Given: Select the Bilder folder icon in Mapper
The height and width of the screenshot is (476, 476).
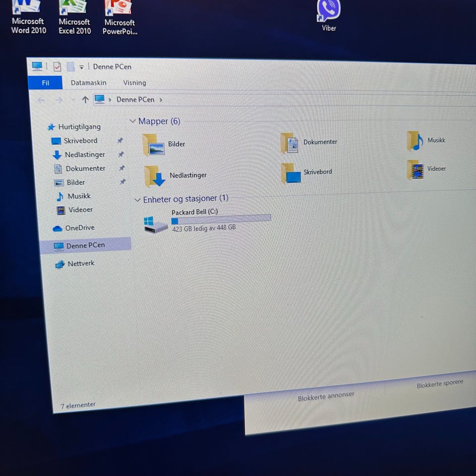Looking at the screenshot, I should coord(154,145).
